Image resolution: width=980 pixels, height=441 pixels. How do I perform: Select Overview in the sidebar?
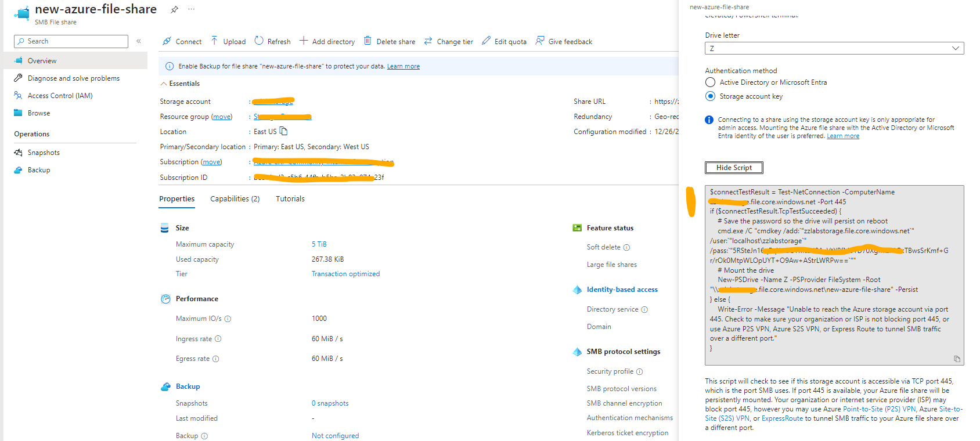75,60
